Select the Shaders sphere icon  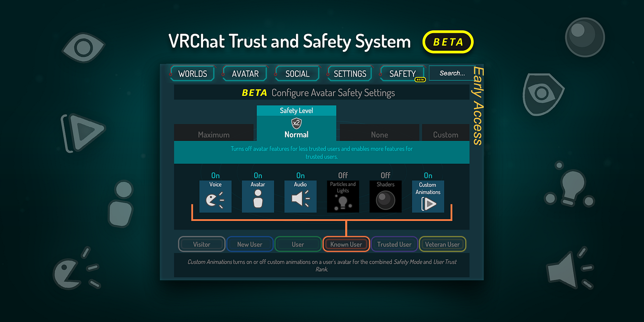[385, 200]
